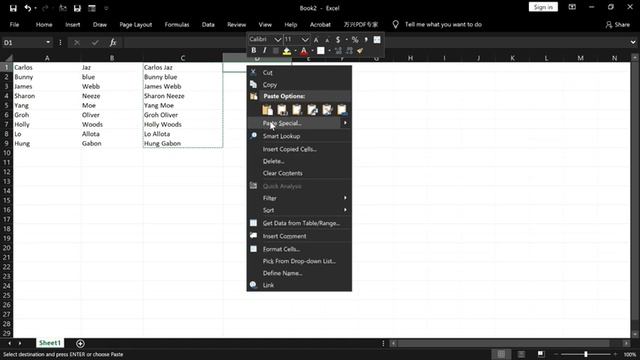Toggle Bold in the mini toolbar
The width and height of the screenshot is (640, 360).
point(253,51)
